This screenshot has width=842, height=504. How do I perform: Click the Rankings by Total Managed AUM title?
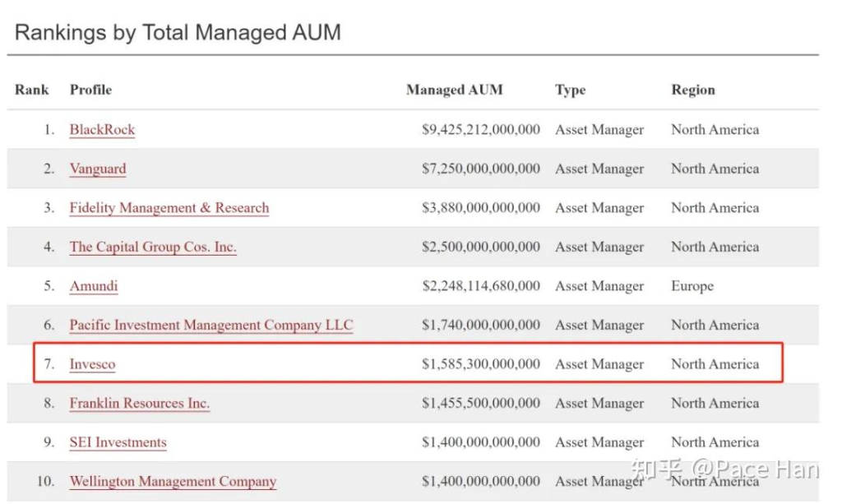[178, 33]
